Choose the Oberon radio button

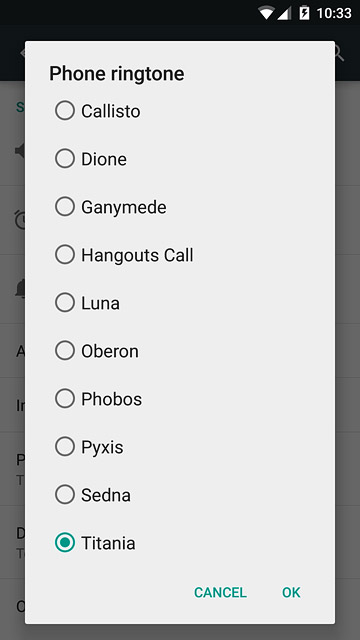pyautogui.click(x=64, y=351)
